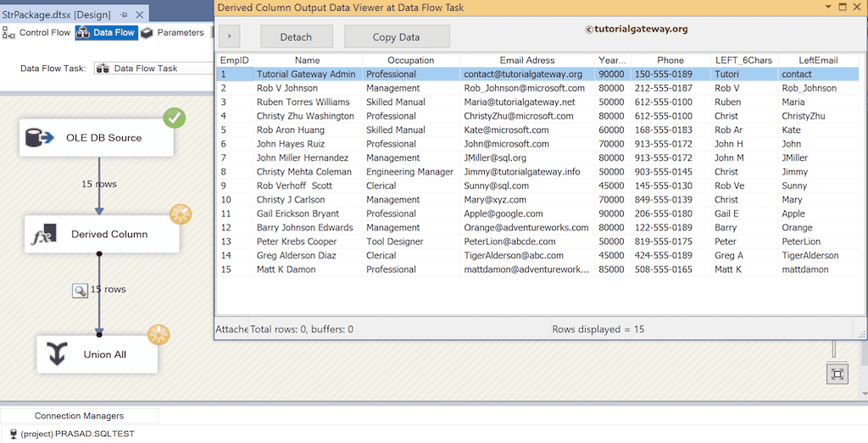
Task: Select the Sunny@sql.com email cell
Action: point(527,186)
